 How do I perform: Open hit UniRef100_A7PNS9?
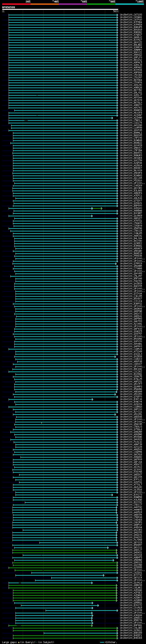pos(131,25)
